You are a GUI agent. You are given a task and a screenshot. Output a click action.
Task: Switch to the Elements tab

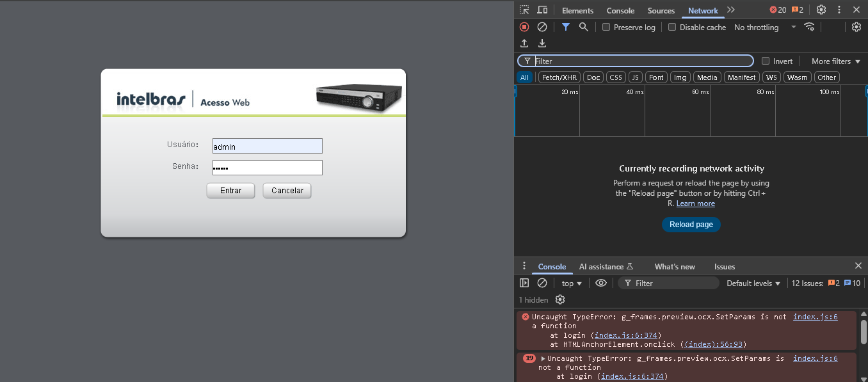577,10
